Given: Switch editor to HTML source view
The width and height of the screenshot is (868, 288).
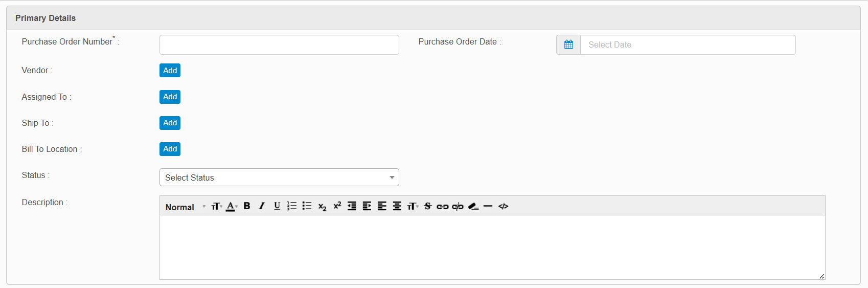Looking at the screenshot, I should point(504,207).
